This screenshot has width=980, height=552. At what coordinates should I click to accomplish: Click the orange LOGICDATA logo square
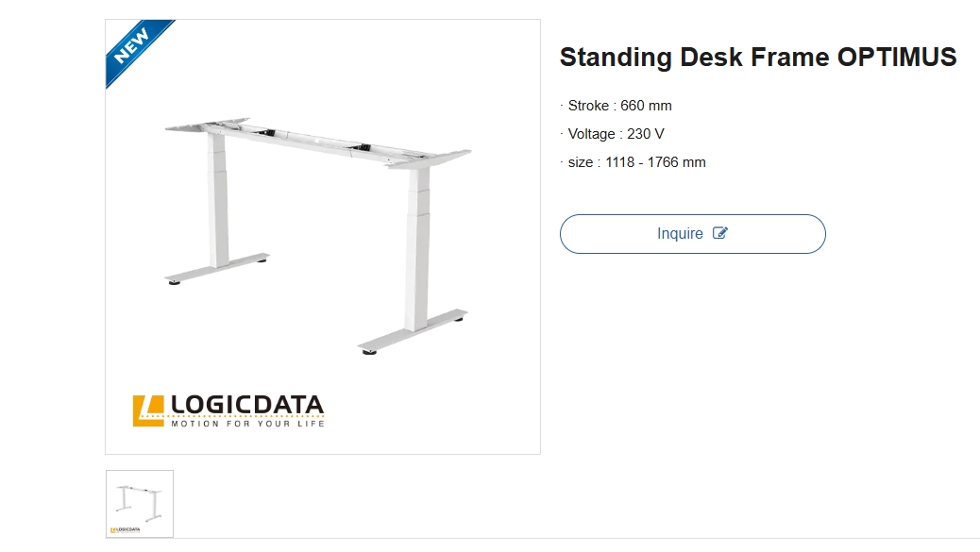[148, 410]
